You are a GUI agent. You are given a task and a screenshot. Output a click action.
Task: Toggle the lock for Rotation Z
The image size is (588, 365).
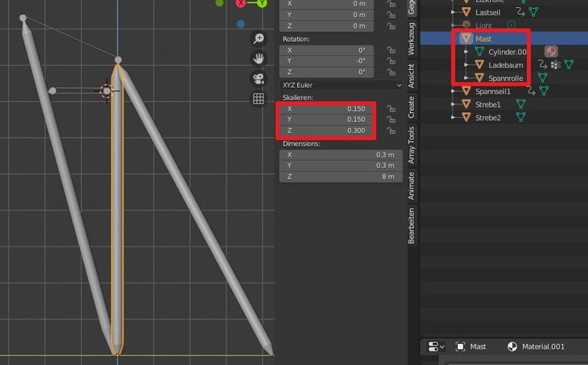[x=391, y=71]
